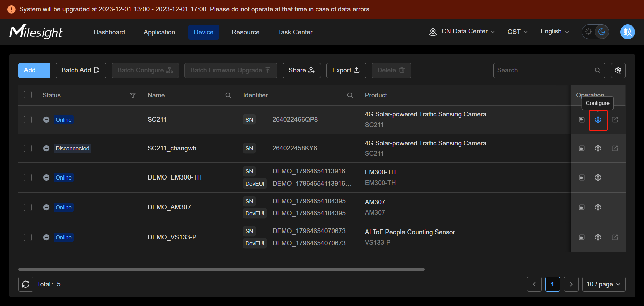Screen dimensions: 644x306
Task: Open the 10 / page dropdown
Action: point(604,284)
